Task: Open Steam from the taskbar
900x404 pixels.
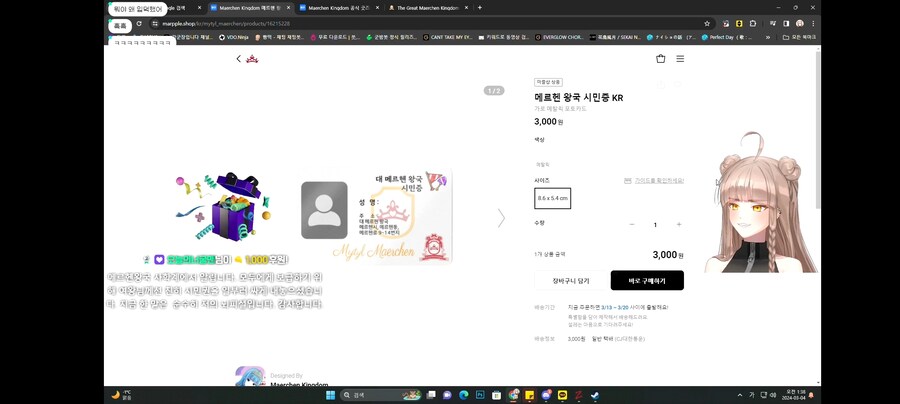Action: click(595, 395)
